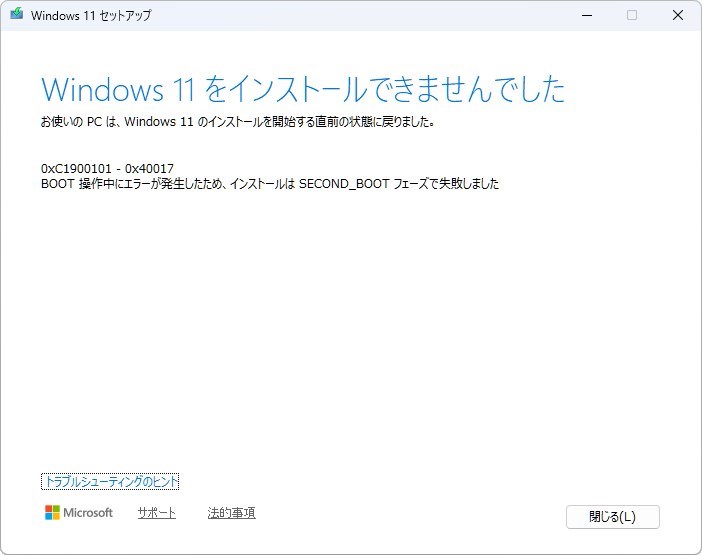The image size is (702, 555).
Task: Click the Windows 11 Setup title bar icon
Action: tap(17, 14)
